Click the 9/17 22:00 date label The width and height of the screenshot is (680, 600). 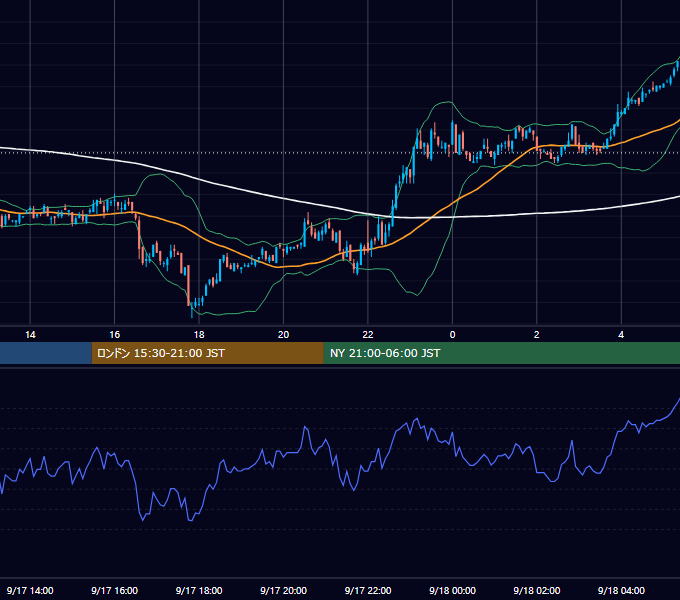pos(368,590)
